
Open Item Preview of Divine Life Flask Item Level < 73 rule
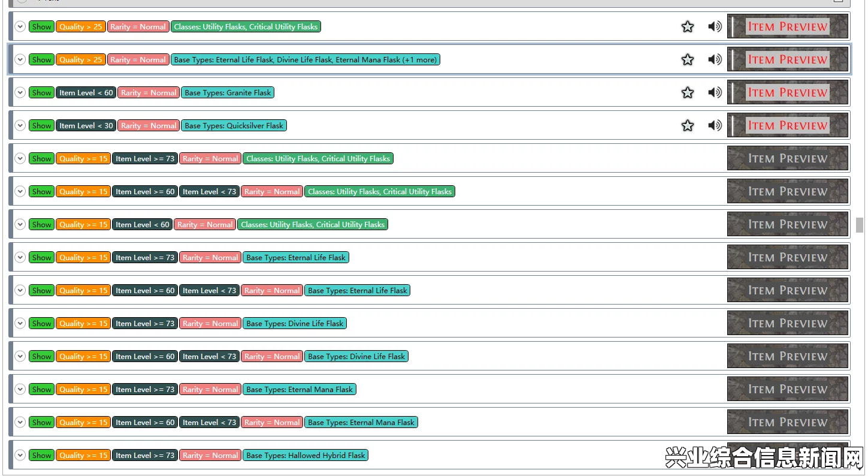click(788, 356)
